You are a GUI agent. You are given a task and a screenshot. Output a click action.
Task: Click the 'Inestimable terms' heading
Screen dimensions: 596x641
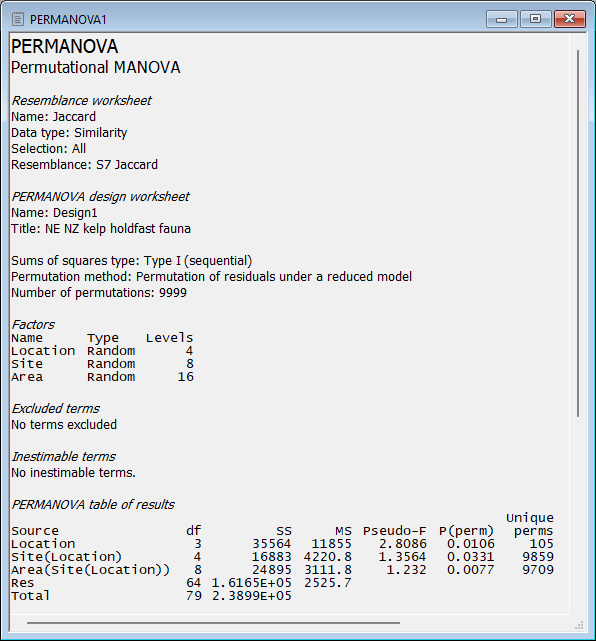(x=63, y=457)
